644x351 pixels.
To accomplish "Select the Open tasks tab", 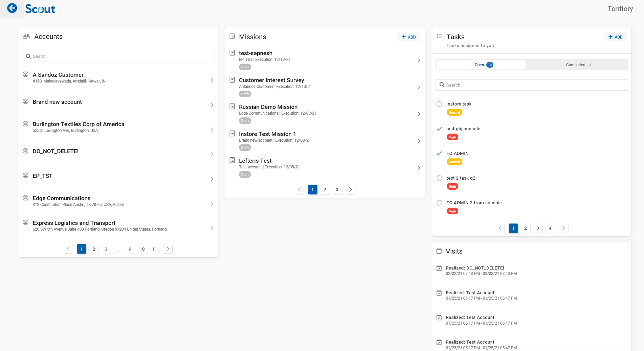I will point(481,65).
